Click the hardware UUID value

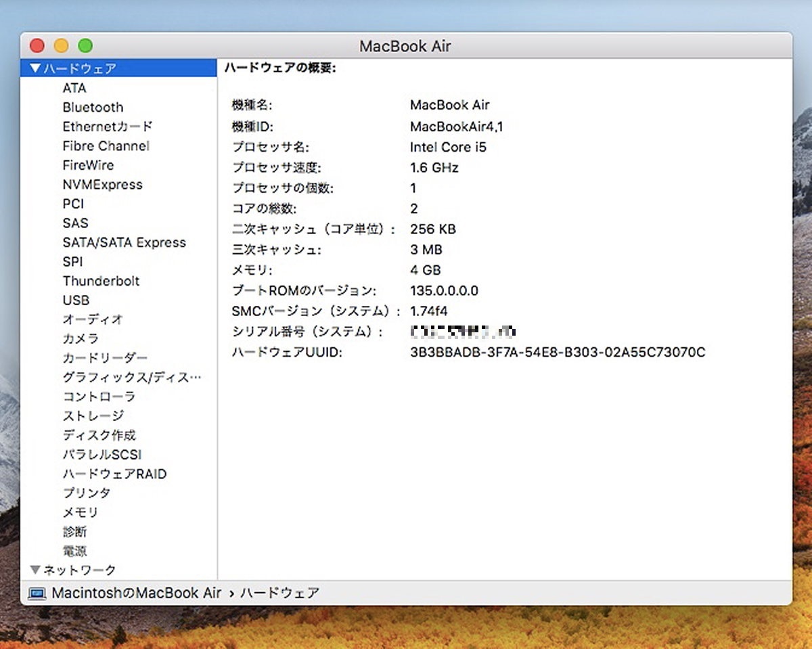click(558, 352)
